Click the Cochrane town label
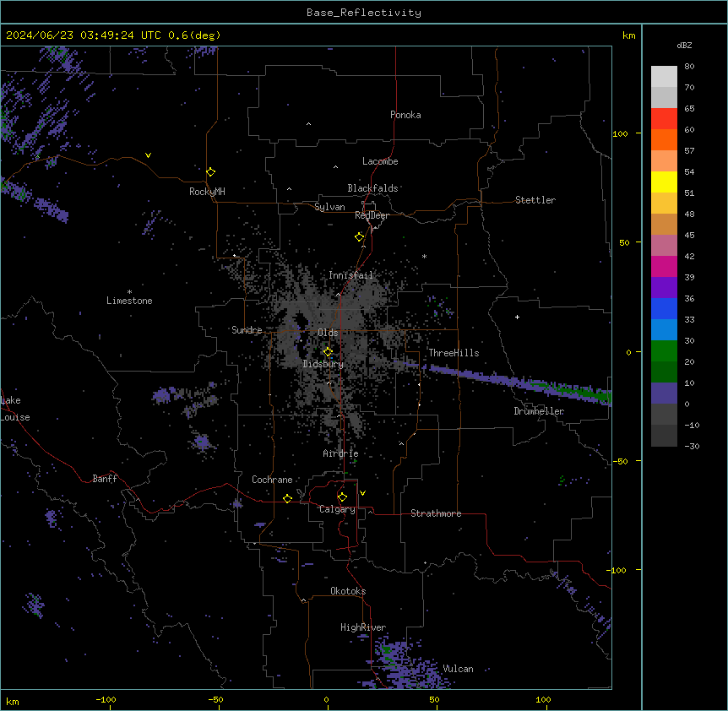Viewport: 728px width, 711px height. point(272,480)
